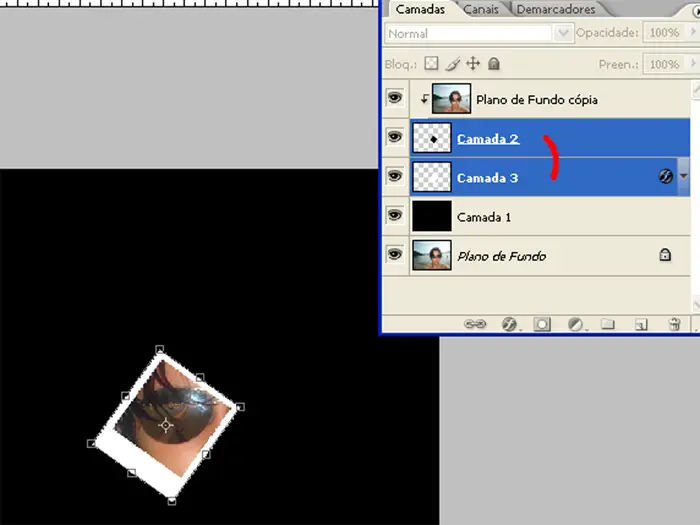Viewport: 700px width, 525px height.
Task: Create a new layer group folder
Action: pyautogui.click(x=608, y=324)
